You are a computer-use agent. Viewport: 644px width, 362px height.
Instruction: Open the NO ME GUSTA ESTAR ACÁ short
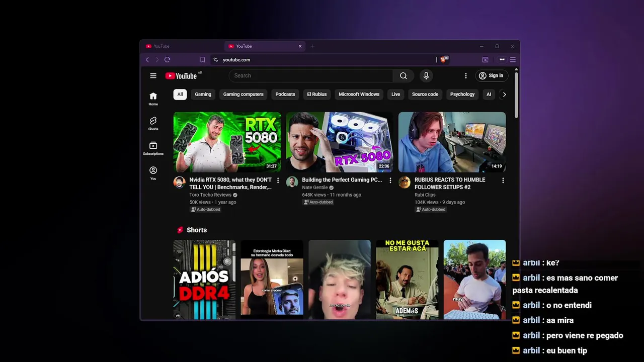click(407, 280)
